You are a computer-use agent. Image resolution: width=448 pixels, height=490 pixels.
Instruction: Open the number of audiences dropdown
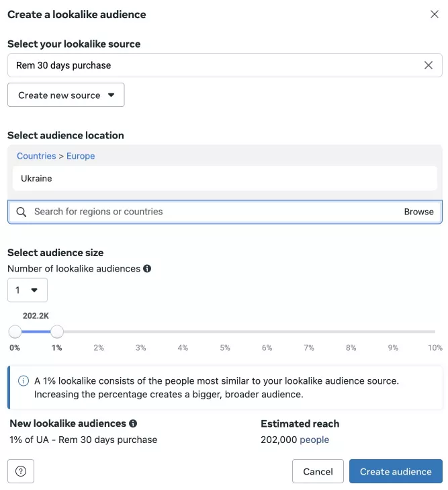[x=28, y=290]
